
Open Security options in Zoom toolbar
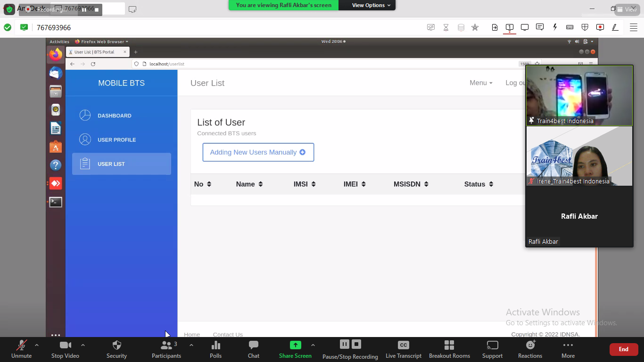[x=116, y=349]
